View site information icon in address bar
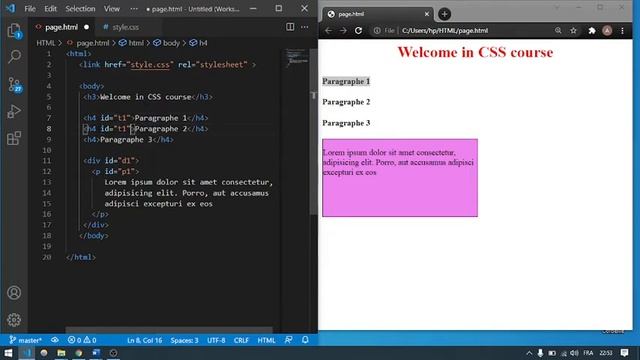This screenshot has height=360, width=640. pos(377,31)
